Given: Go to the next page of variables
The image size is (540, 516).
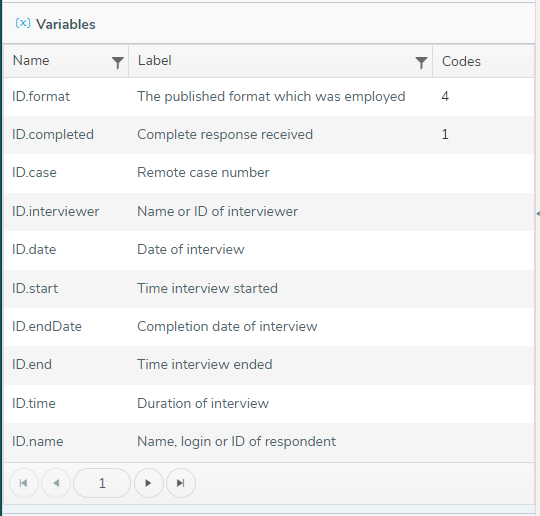Looking at the screenshot, I should point(149,483).
